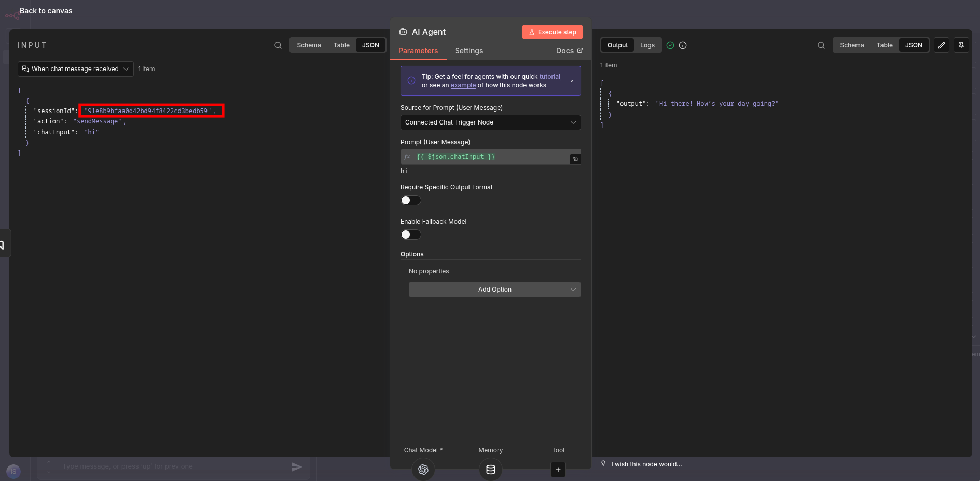The width and height of the screenshot is (980, 481).
Task: Click the sessionId value in input JSON
Action: pyautogui.click(x=148, y=111)
